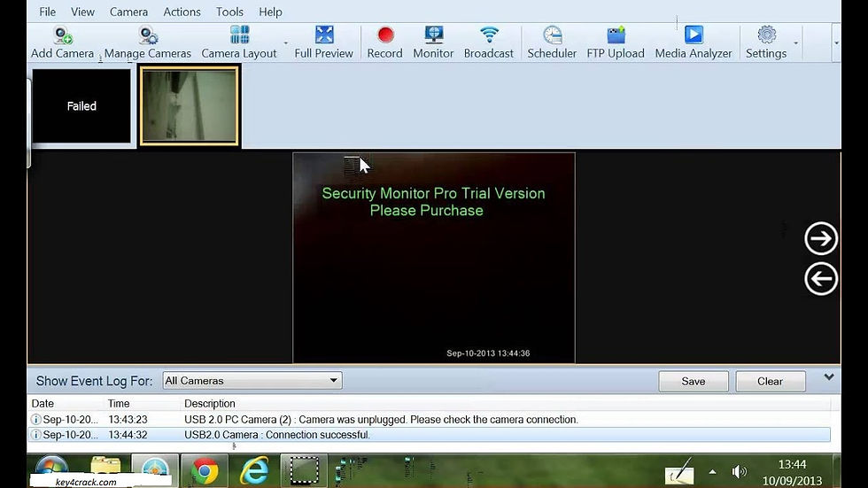
Task: Open the All Cameras event log dropdown
Action: [x=252, y=381]
